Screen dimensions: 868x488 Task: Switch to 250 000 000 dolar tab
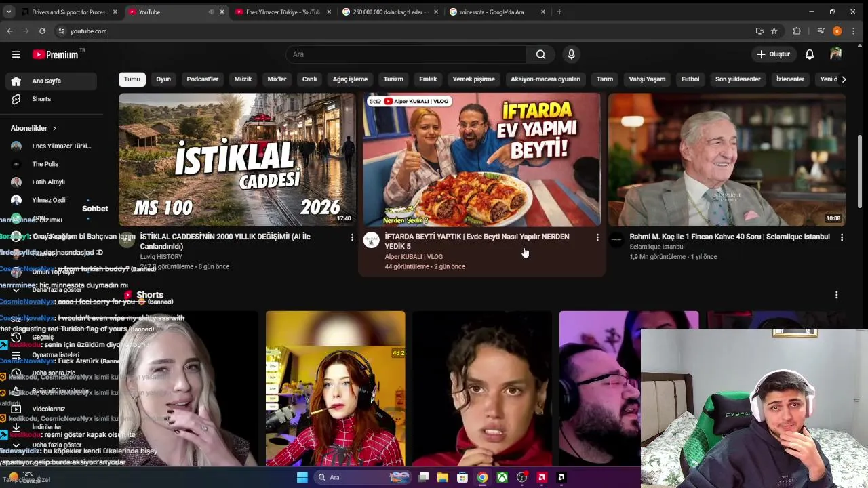point(390,12)
